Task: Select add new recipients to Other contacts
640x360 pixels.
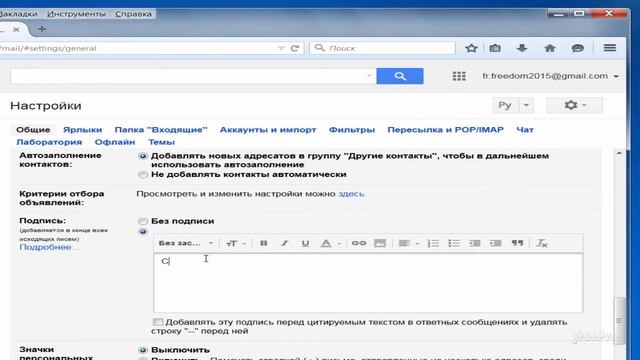Action: [142, 156]
